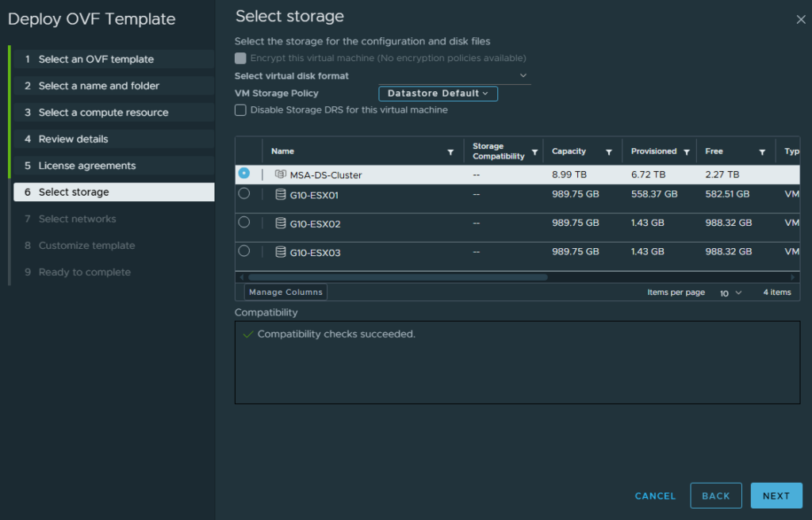
Task: Click the G10-ESX01 datastore icon
Action: [281, 195]
